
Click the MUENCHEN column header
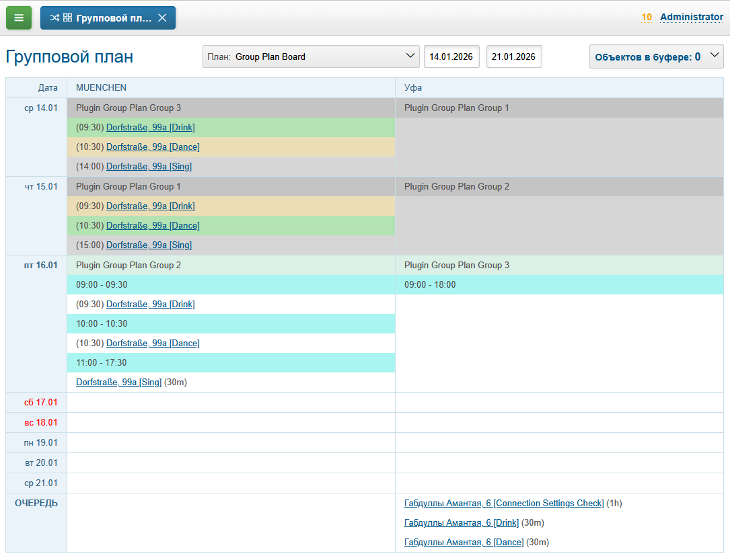[x=102, y=88]
